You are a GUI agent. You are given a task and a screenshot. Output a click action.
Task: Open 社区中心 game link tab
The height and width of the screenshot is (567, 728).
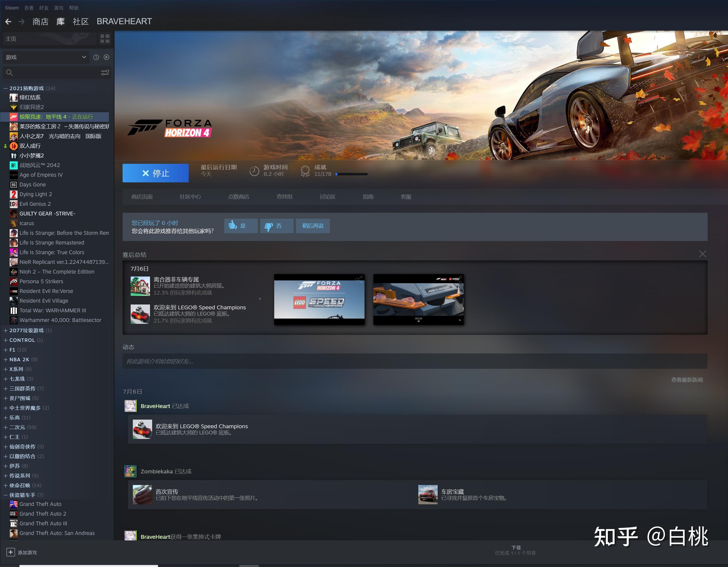(190, 197)
